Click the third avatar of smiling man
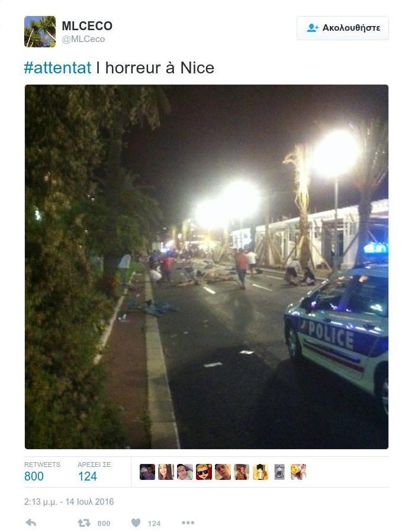 tap(185, 472)
